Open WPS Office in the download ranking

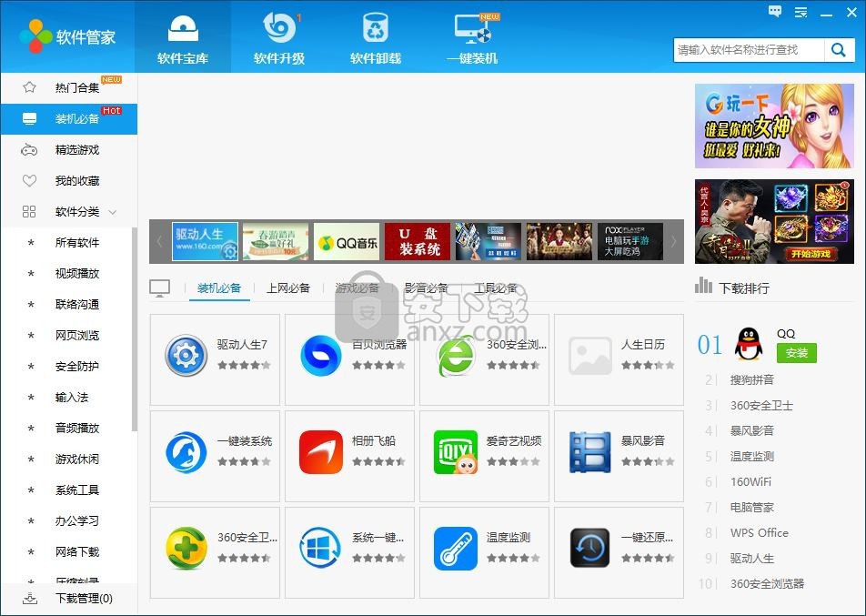760,533
